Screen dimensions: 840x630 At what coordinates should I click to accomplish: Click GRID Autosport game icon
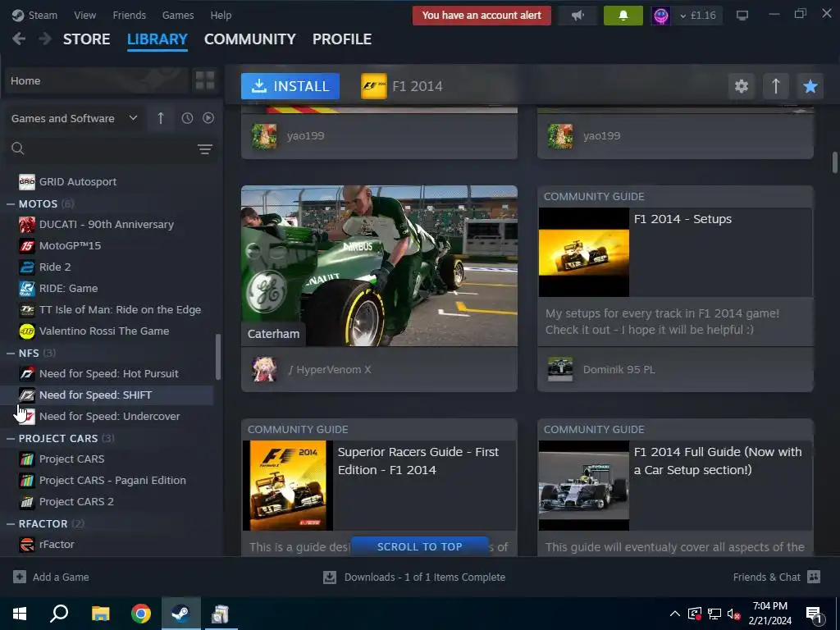coord(27,181)
